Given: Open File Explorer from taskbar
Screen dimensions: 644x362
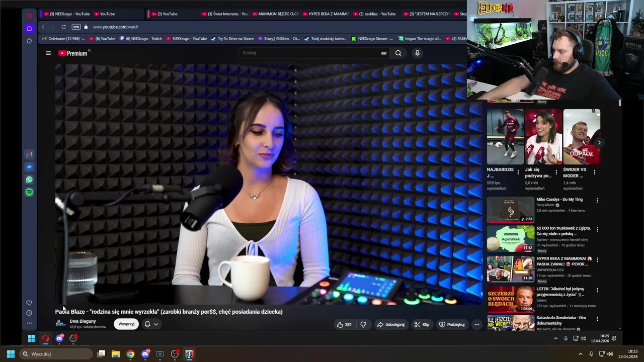Looking at the screenshot, I should pyautogui.click(x=116, y=354).
